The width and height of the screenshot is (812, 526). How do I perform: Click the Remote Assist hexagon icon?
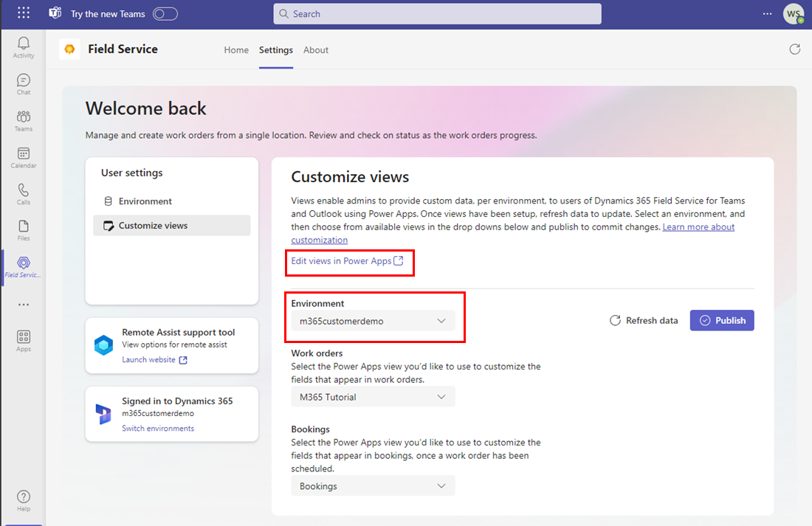coord(103,345)
